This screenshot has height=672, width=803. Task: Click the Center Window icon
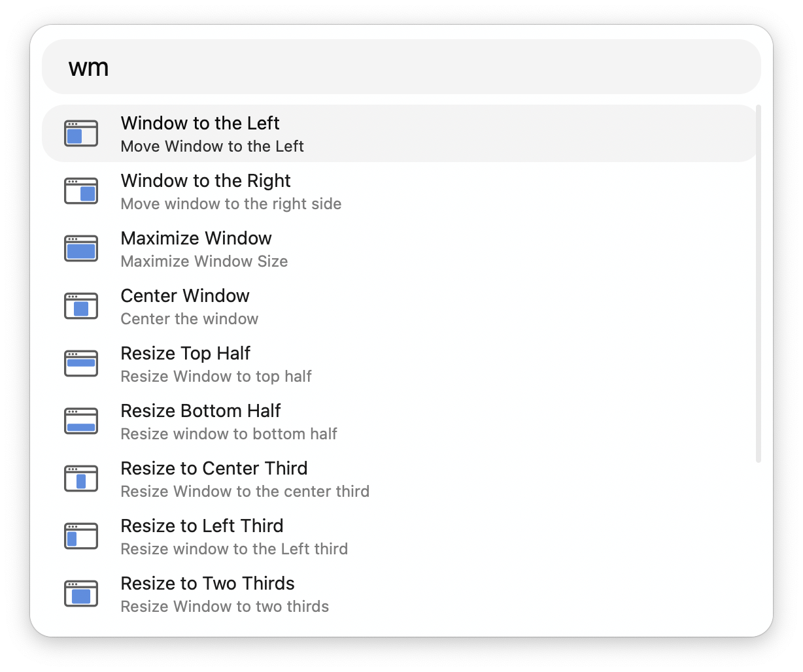pyautogui.click(x=81, y=306)
